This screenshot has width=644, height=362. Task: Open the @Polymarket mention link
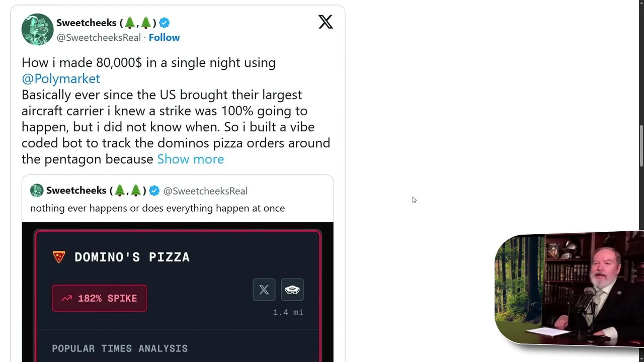61,79
